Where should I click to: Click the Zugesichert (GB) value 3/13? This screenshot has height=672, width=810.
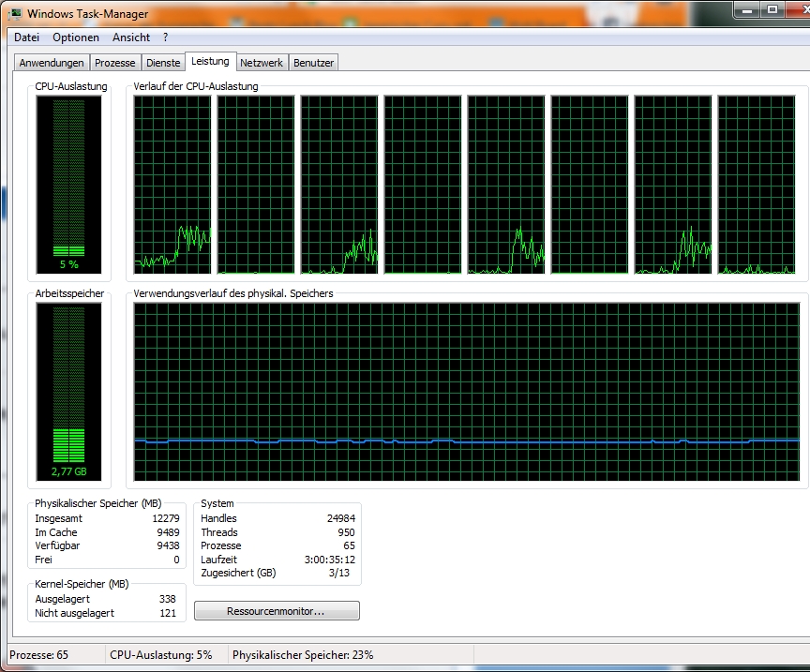[338, 573]
